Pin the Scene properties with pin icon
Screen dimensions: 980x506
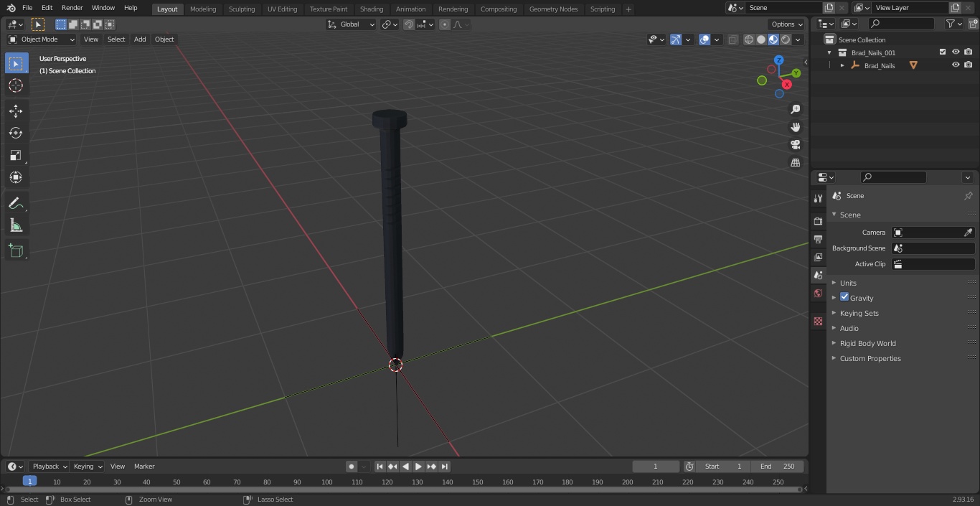[x=968, y=196]
